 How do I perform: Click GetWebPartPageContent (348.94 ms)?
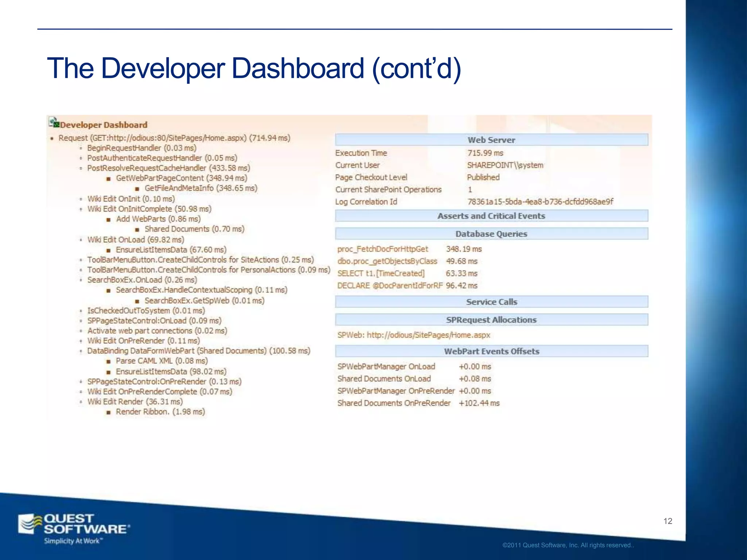click(182, 178)
